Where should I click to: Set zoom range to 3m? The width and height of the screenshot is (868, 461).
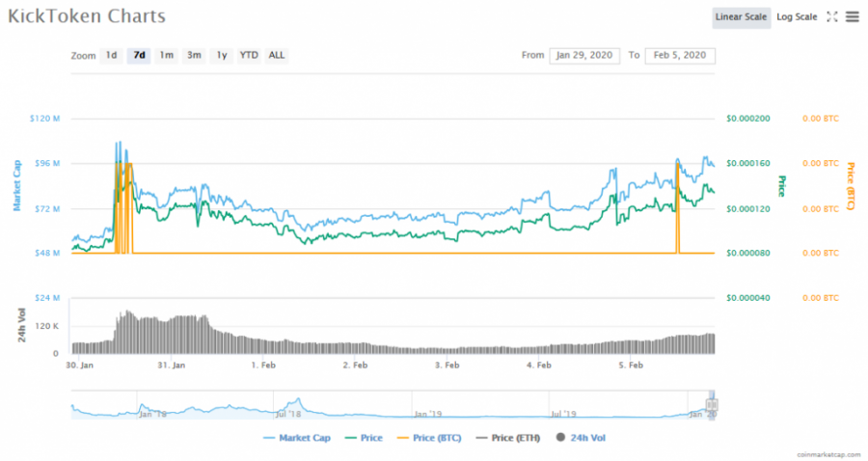pyautogui.click(x=194, y=55)
